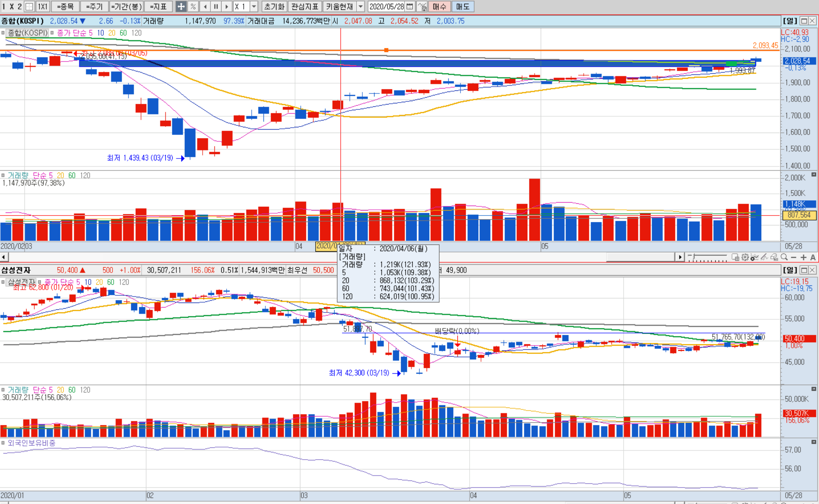
Task: Expand the 키움현재 dropdown arrow
Action: point(361,6)
